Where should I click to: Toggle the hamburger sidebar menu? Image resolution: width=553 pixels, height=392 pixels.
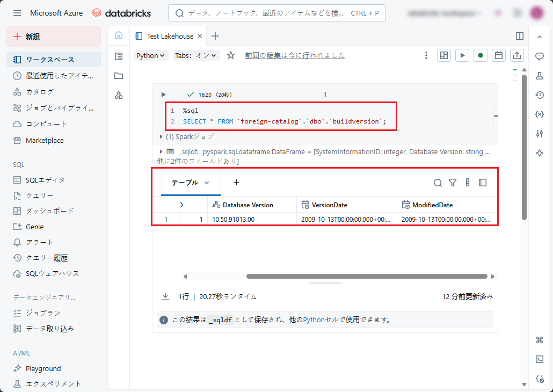(17, 13)
